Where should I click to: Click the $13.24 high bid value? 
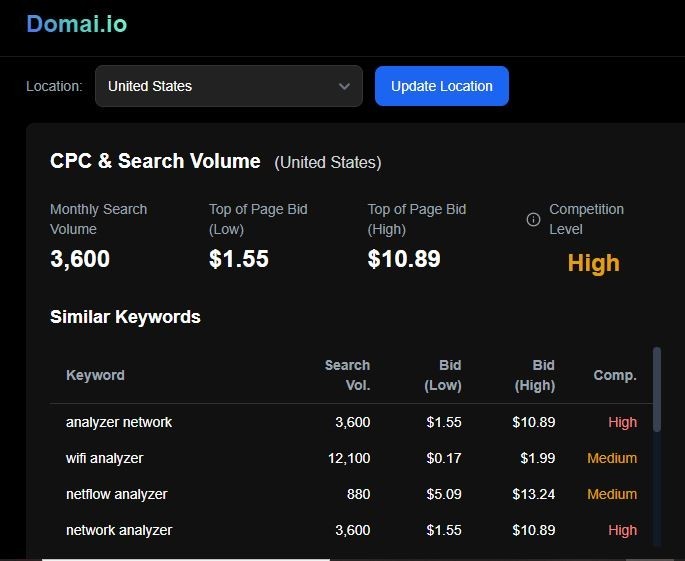[534, 494]
